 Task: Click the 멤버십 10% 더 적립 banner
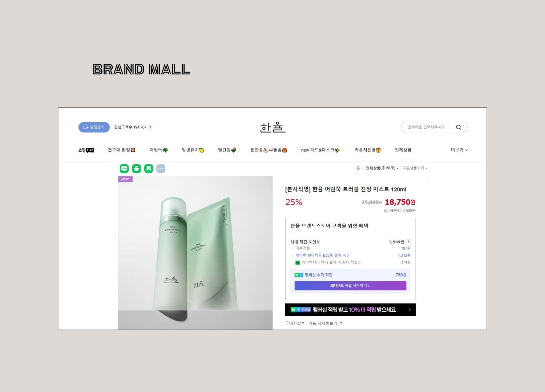click(350, 310)
